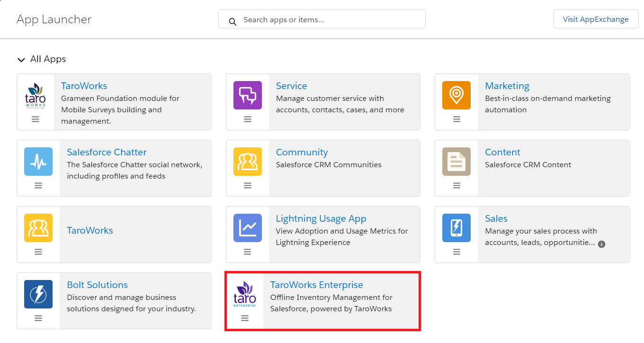Viewport: 644px width, 343px height.
Task: Click the drag handle on the Community tile
Action: point(248,186)
